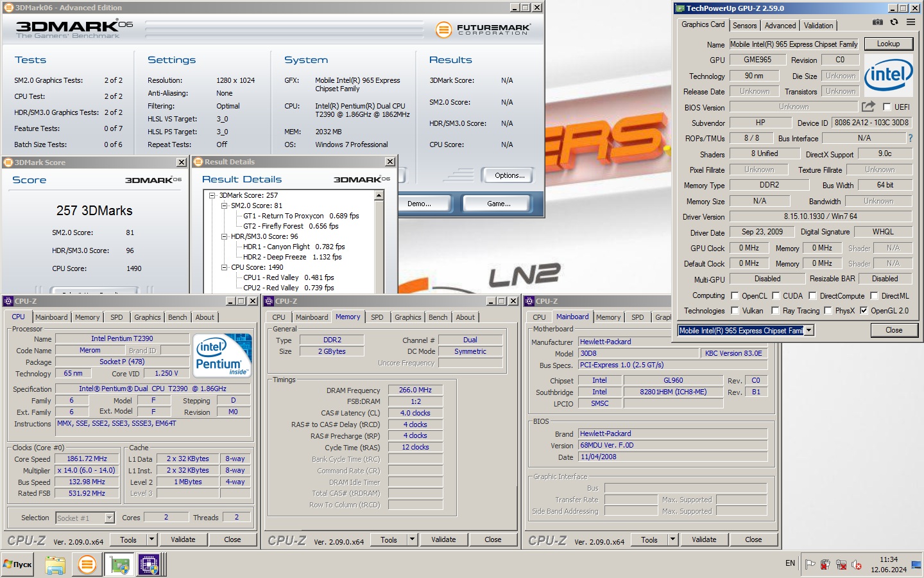
Task: Click the muted volume tray icon
Action: (857, 565)
